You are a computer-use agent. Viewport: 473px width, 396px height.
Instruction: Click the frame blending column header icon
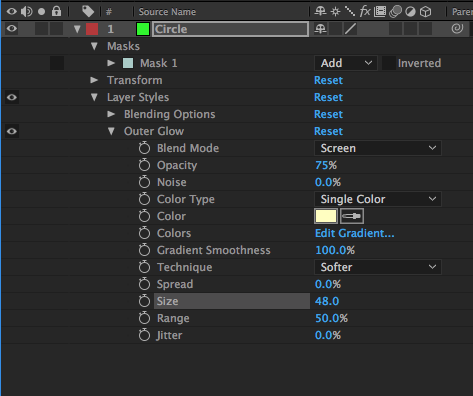click(x=380, y=12)
